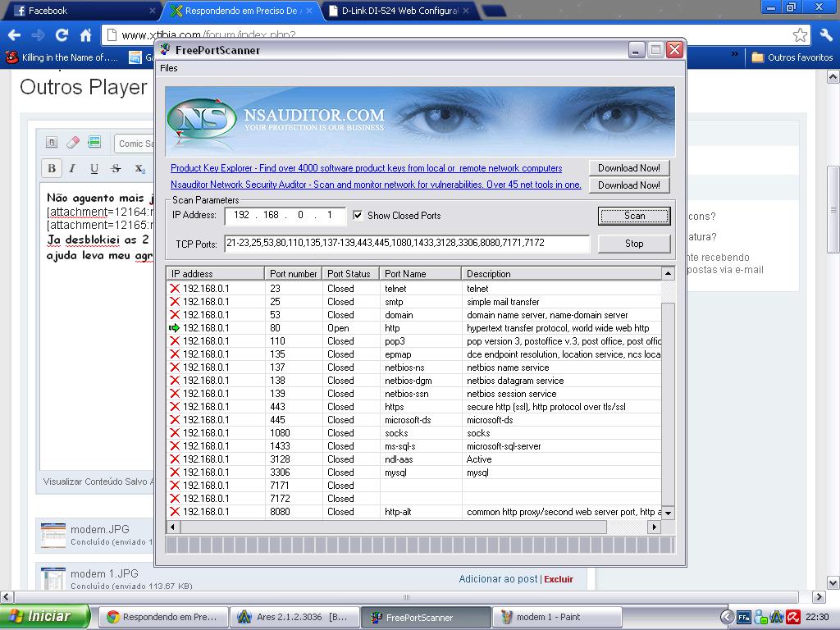The height and width of the screenshot is (630, 840).
Task: Click Download Now beside Nsauditor Network Security Auditor
Action: pyautogui.click(x=629, y=185)
